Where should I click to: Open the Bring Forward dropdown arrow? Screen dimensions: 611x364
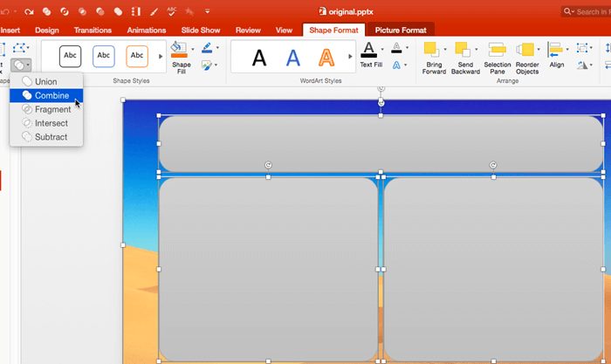point(446,50)
